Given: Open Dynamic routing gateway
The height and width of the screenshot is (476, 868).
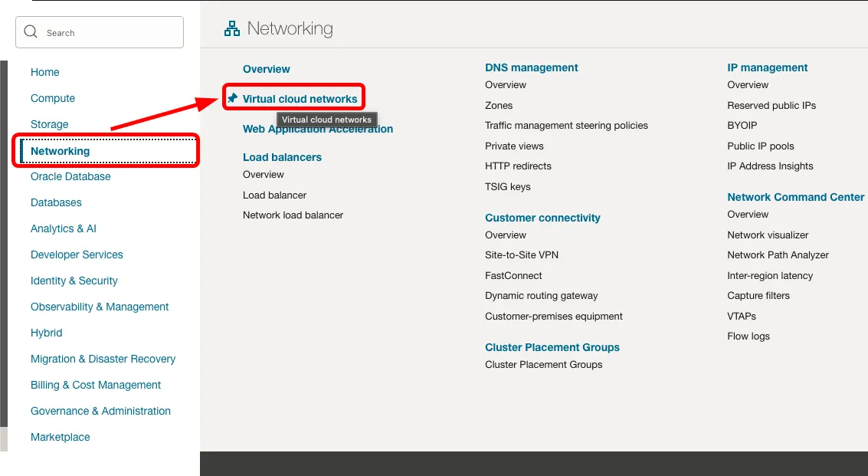Looking at the screenshot, I should (x=542, y=295).
